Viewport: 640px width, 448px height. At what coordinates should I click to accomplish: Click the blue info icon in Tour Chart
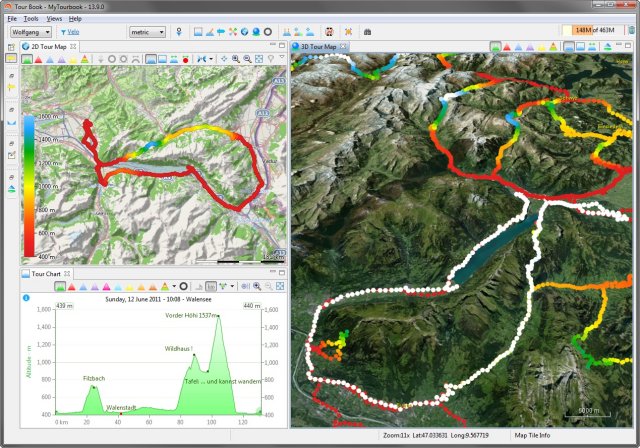click(26, 298)
